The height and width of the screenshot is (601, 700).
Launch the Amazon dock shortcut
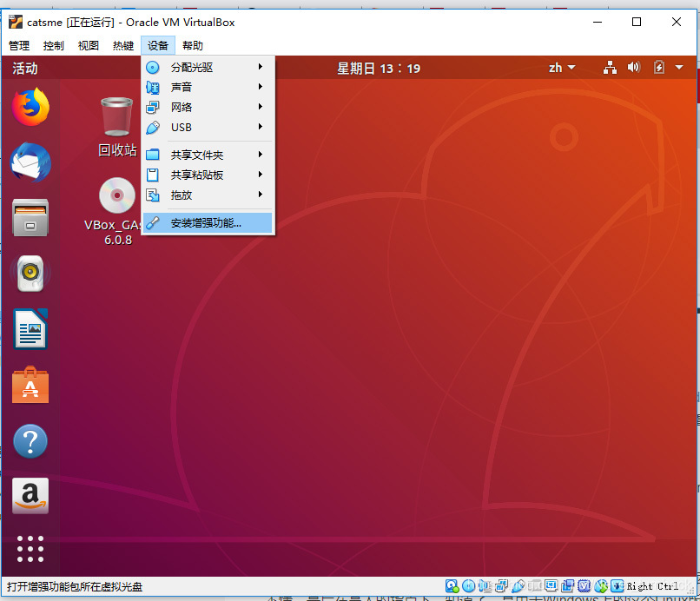click(x=30, y=496)
